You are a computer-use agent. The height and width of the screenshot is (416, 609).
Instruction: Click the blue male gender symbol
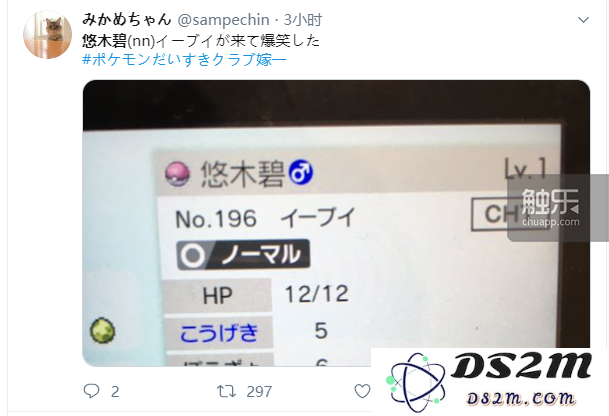(x=301, y=172)
